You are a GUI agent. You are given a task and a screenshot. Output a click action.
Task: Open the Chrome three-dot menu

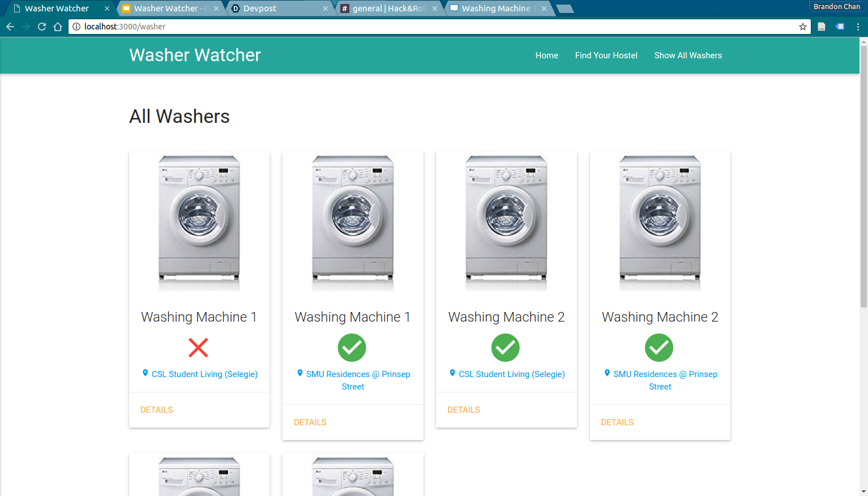tap(858, 27)
